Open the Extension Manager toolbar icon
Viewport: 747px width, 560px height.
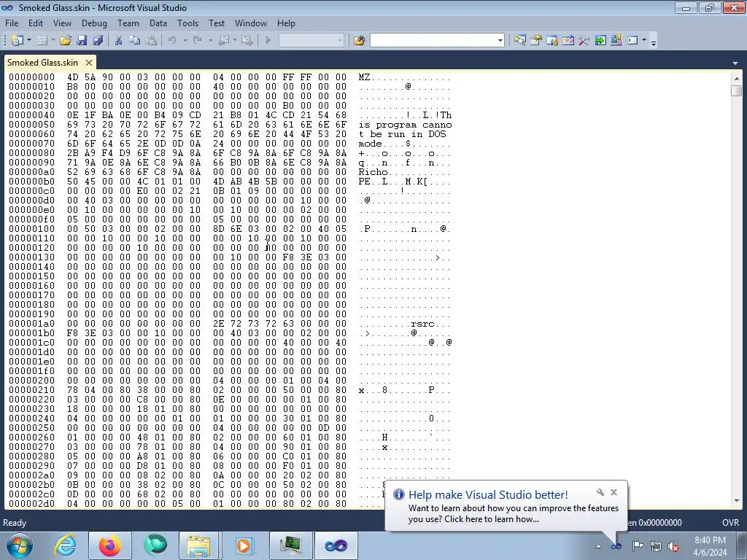click(616, 41)
